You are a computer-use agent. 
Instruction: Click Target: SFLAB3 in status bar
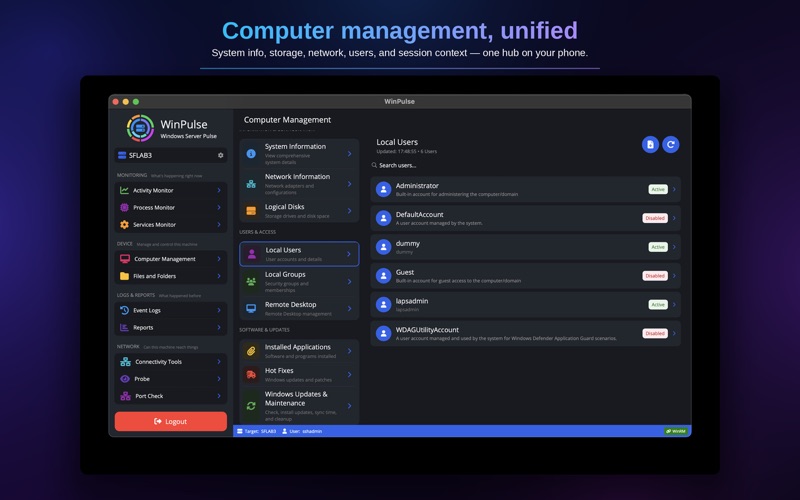(256, 432)
